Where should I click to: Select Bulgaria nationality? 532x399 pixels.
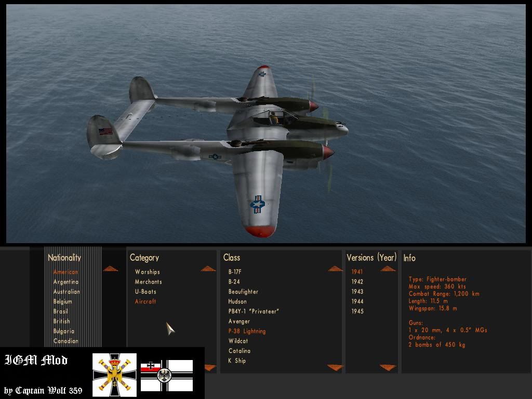click(x=63, y=331)
